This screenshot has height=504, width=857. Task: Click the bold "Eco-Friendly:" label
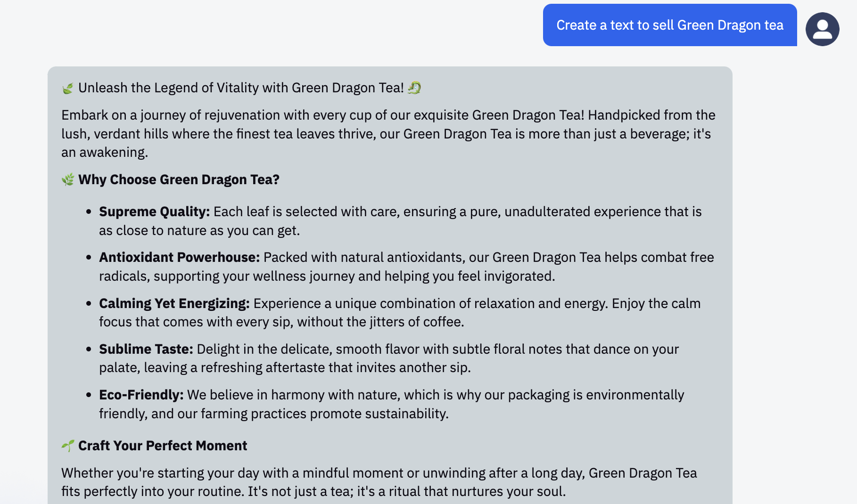141,395
